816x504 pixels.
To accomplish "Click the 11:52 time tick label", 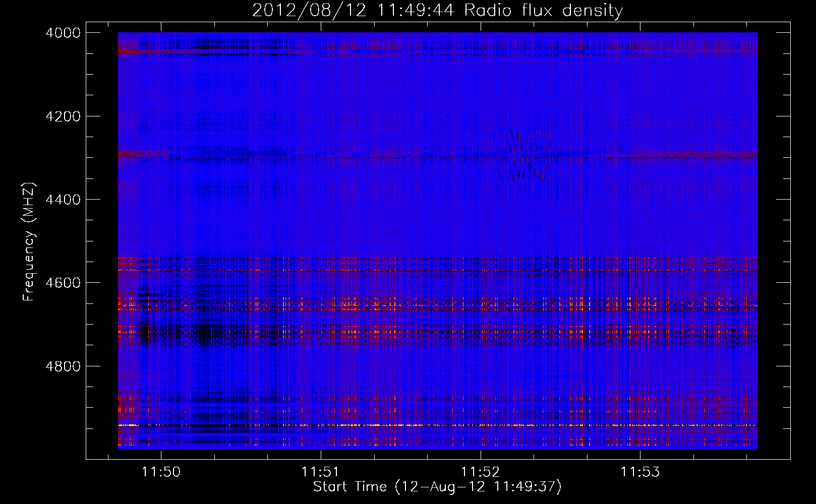I will tap(481, 472).
